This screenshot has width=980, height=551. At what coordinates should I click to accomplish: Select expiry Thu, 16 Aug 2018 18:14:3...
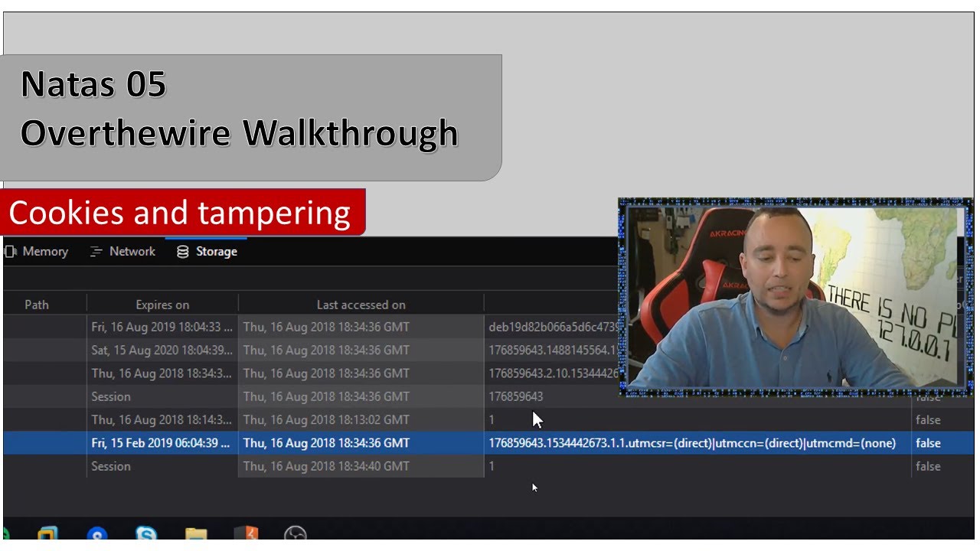(162, 419)
